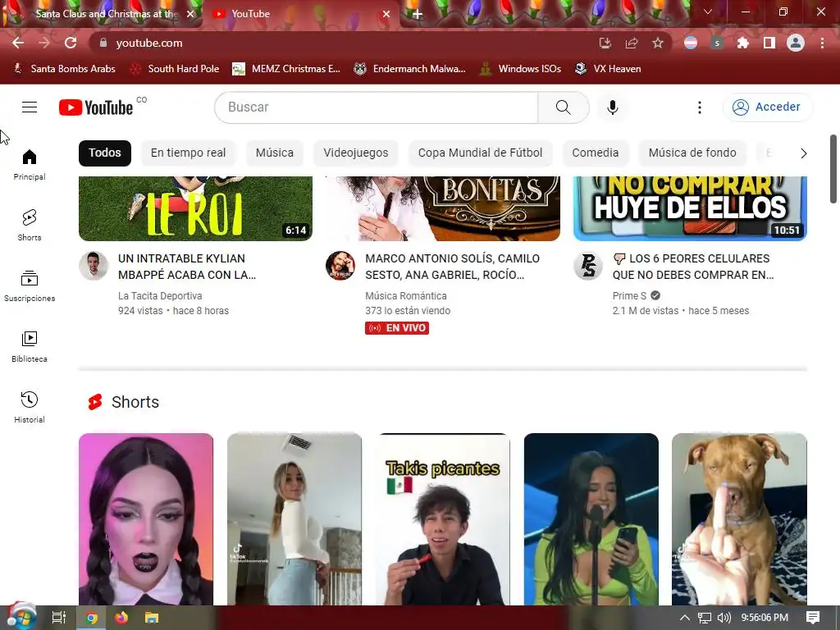The image size is (840, 630).
Task: Click the YouTube logo
Action: [96, 107]
